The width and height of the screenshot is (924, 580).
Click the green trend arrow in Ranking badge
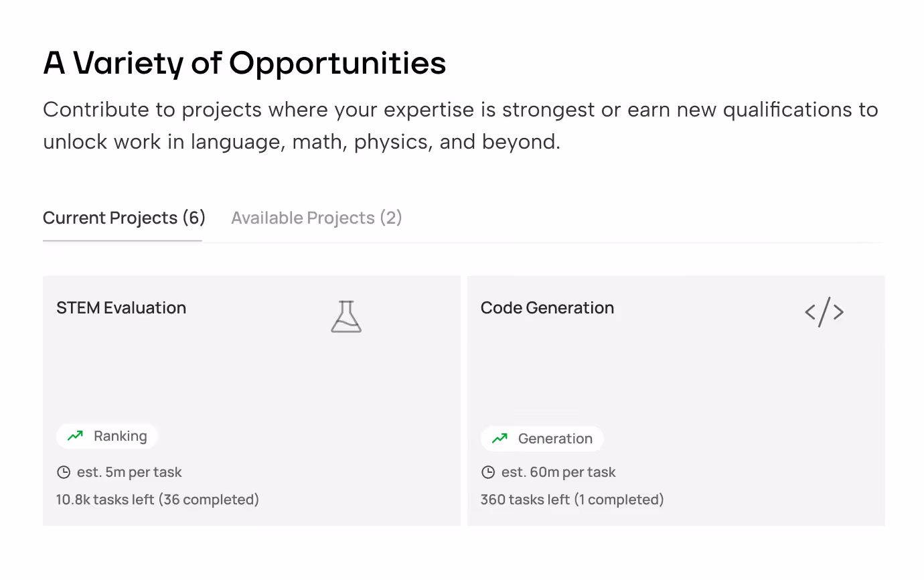pos(75,436)
